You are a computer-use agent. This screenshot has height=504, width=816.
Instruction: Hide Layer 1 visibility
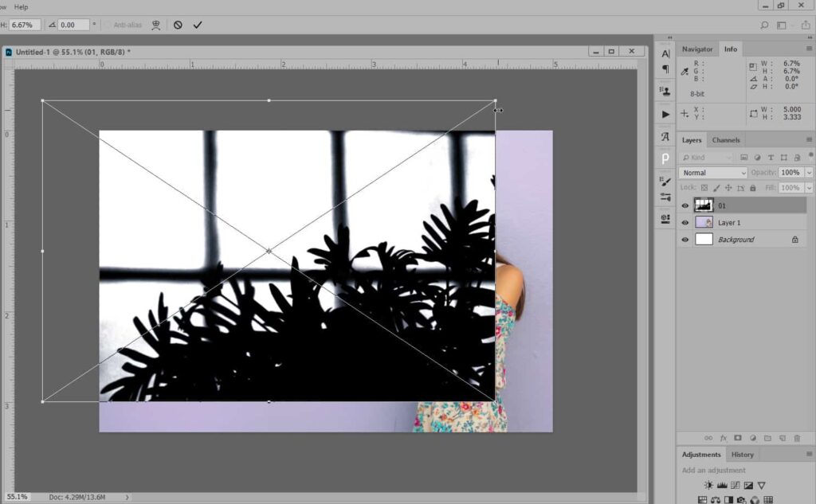tap(685, 223)
